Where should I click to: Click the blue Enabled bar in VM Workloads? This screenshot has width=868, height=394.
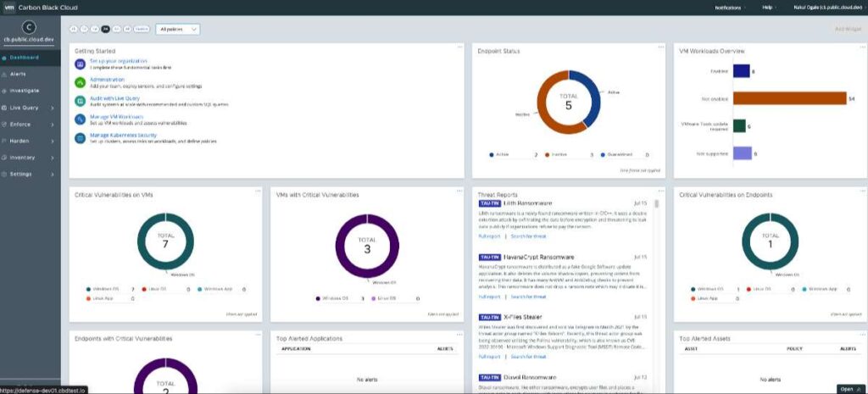[x=741, y=71]
